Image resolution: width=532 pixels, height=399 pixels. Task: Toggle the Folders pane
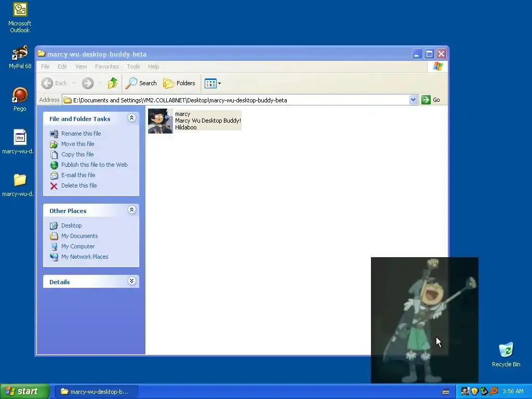[179, 83]
